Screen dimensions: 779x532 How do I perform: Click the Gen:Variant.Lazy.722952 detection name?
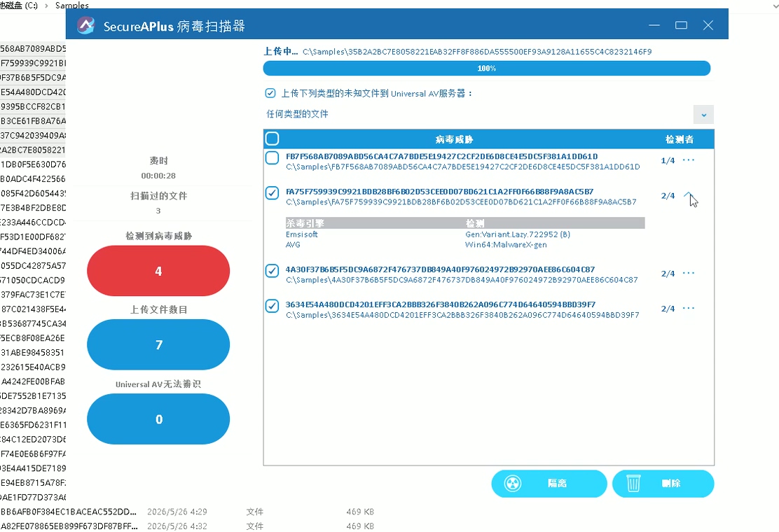pyautogui.click(x=518, y=234)
